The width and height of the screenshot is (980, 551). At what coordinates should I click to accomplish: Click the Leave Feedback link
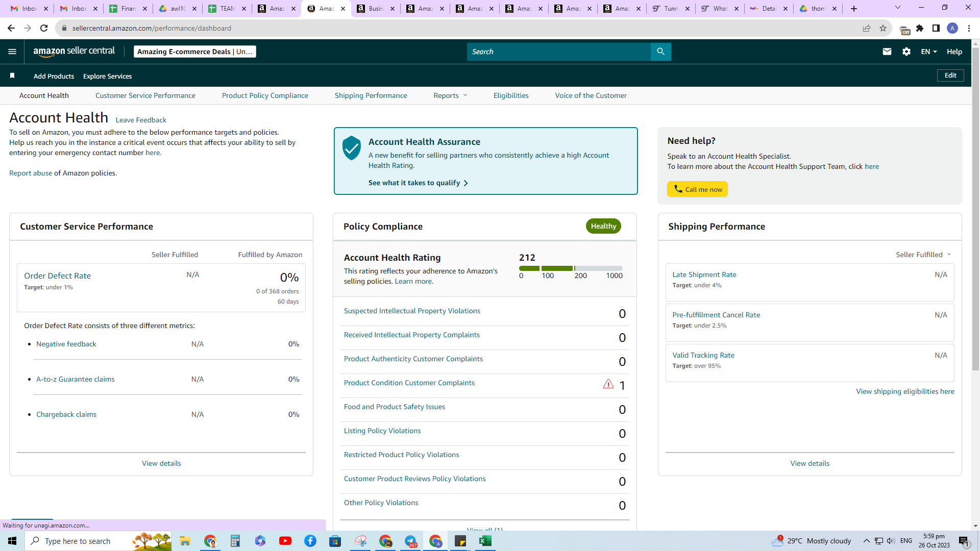pyautogui.click(x=141, y=120)
